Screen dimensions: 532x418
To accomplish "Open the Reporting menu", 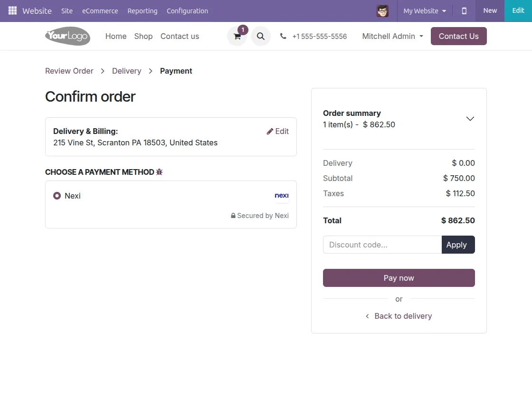I will (x=142, y=10).
